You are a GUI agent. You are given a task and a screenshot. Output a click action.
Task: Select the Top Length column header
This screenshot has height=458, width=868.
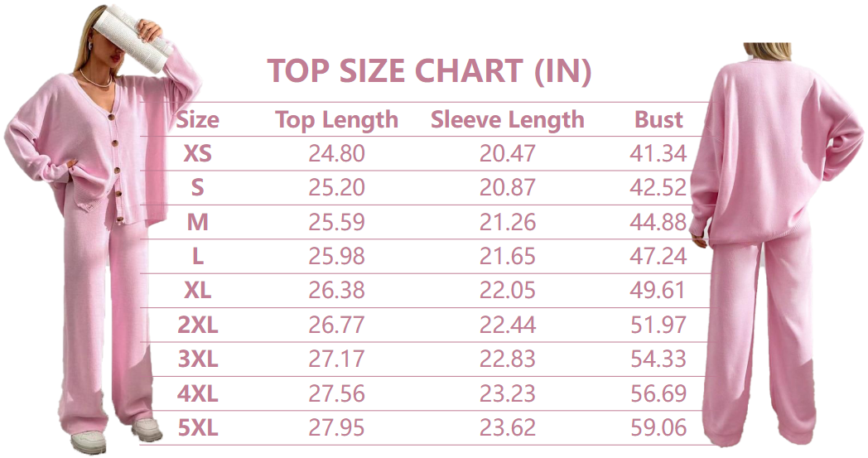(x=336, y=120)
